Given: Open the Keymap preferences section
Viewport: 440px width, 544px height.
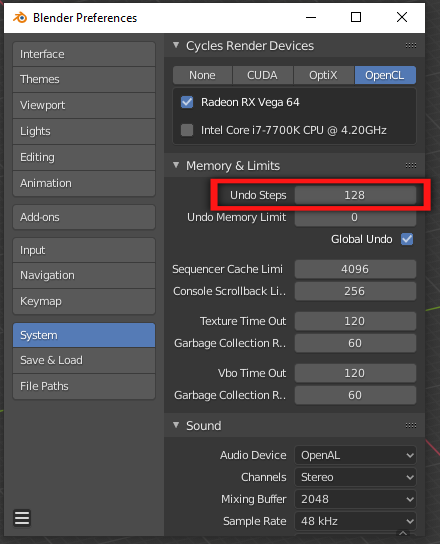Looking at the screenshot, I should coord(84,301).
